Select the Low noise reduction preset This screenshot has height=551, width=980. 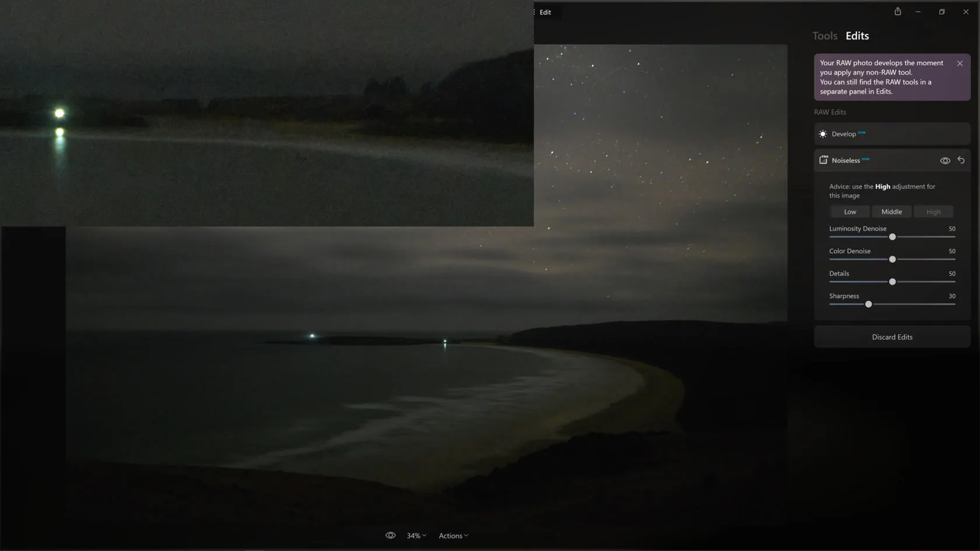pyautogui.click(x=850, y=212)
